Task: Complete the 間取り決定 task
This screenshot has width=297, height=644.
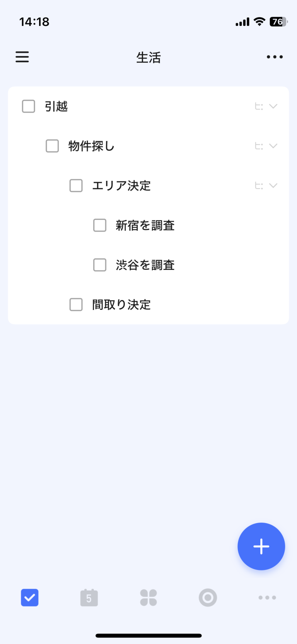Action: click(x=76, y=305)
